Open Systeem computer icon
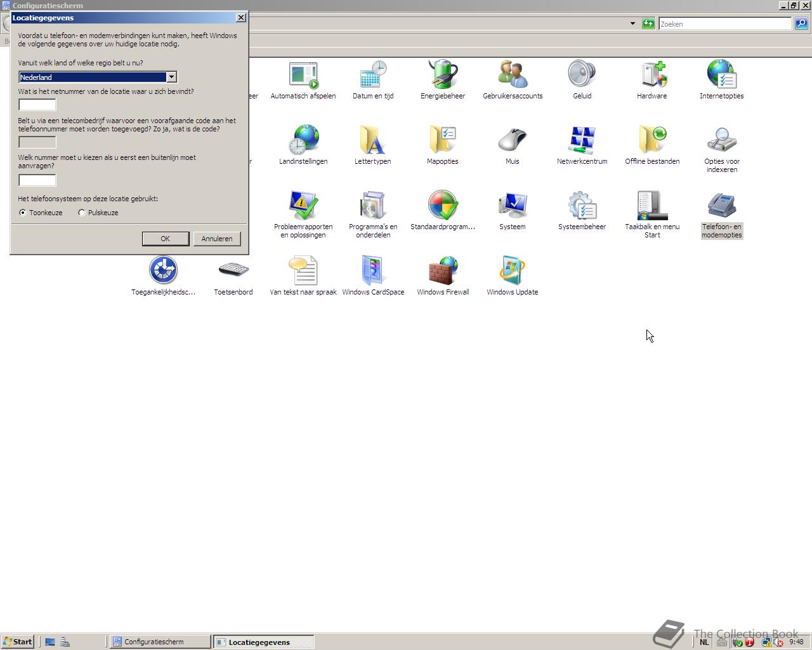Viewport: 812px width, 650px height. pos(513,206)
